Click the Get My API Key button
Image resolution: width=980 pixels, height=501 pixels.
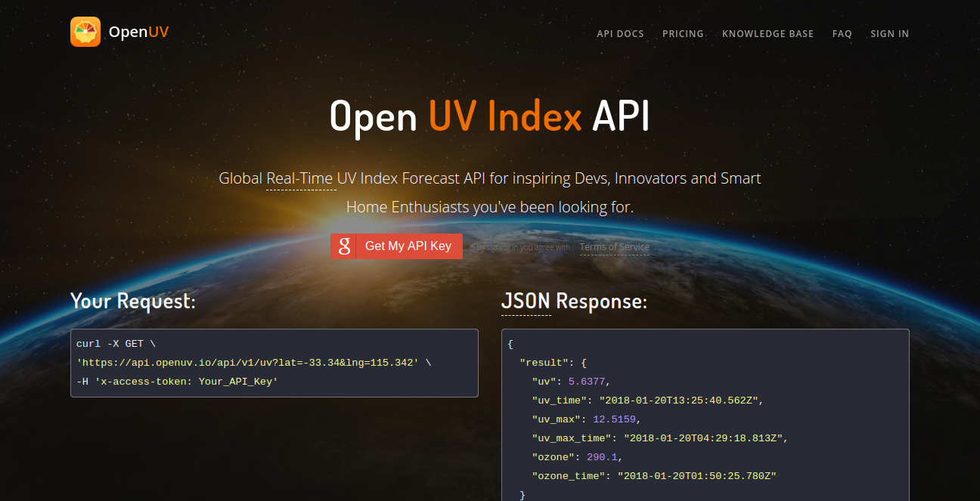(396, 246)
